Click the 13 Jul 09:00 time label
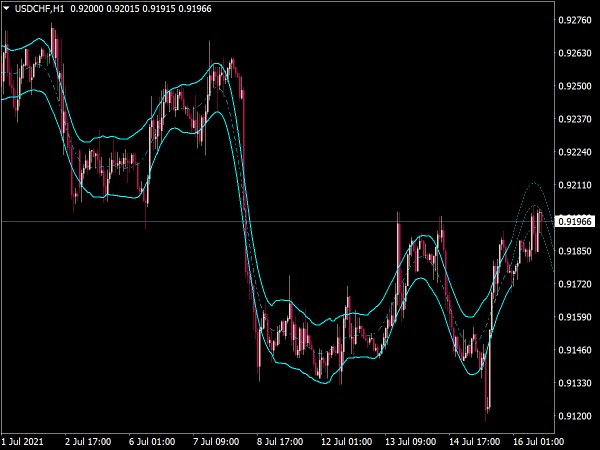Image resolution: width=600 pixels, height=450 pixels. [410, 442]
